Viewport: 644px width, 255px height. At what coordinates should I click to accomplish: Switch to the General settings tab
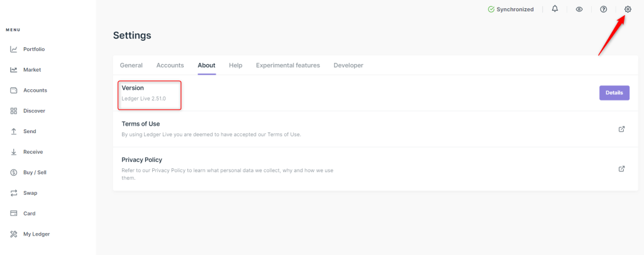[x=131, y=65]
